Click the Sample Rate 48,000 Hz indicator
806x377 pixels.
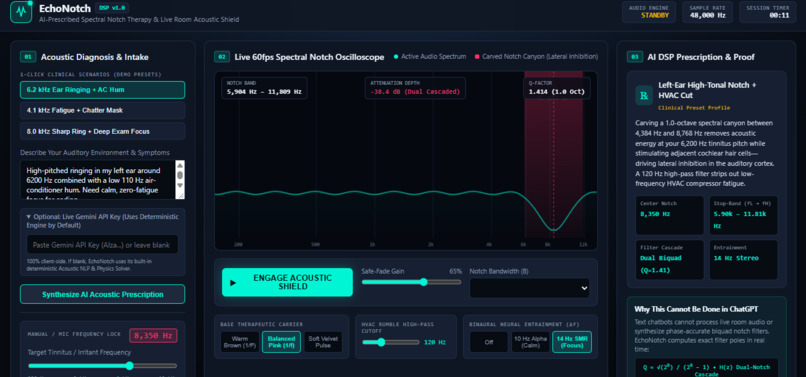(x=707, y=12)
